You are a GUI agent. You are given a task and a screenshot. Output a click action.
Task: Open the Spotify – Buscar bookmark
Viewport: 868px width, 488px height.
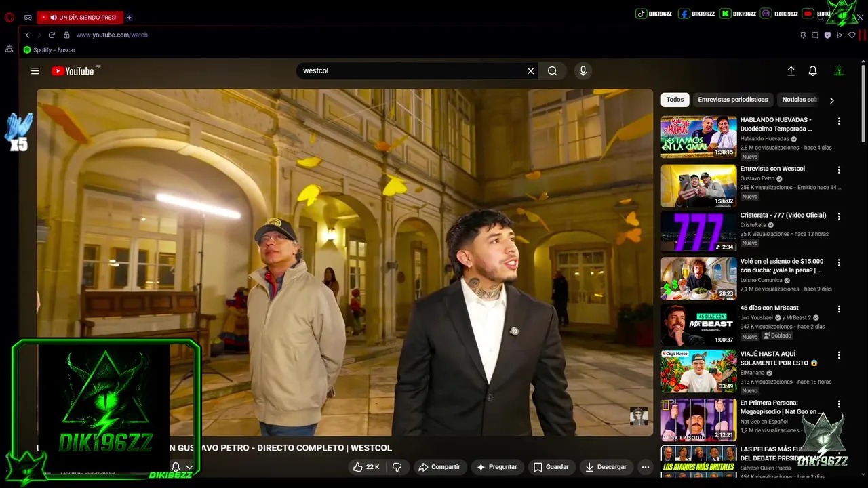coord(50,50)
